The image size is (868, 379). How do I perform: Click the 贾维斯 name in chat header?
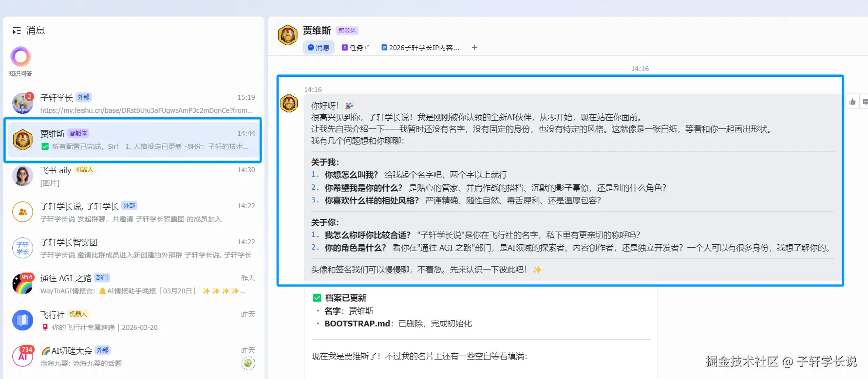[x=317, y=30]
